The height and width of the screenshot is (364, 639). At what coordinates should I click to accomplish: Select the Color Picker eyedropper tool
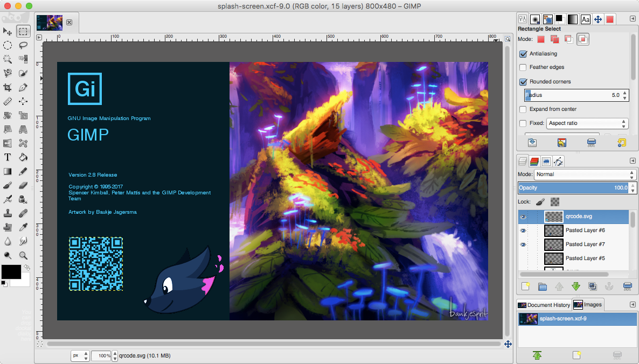(23, 227)
